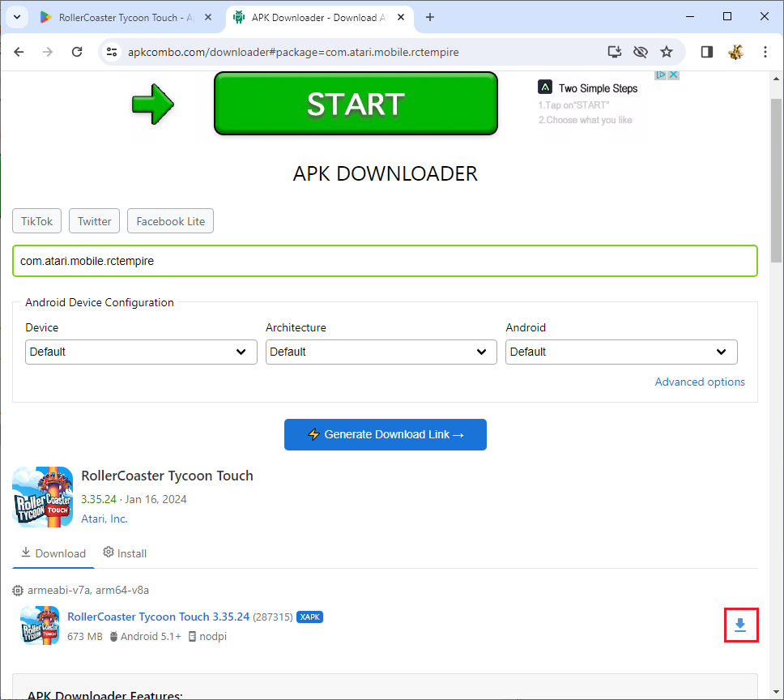This screenshot has width=784, height=700.
Task: Choose the Facebook Lite suggestion button
Action: (x=171, y=221)
